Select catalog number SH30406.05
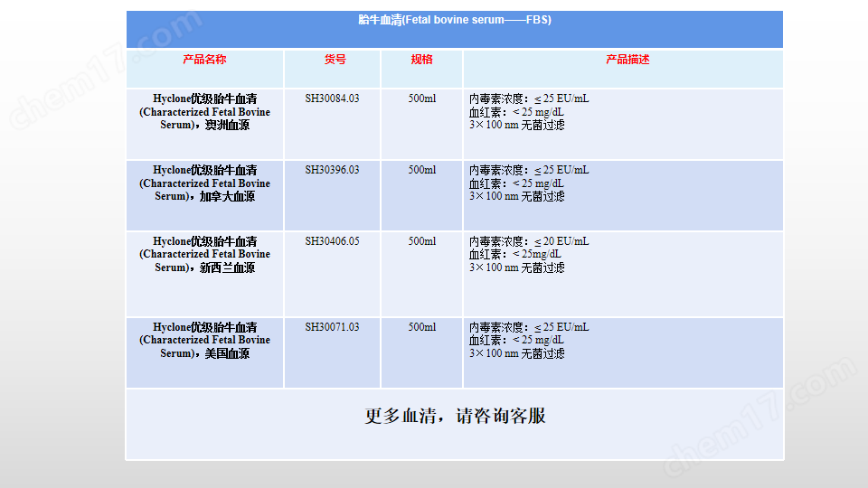This screenshot has width=868, height=488. (x=332, y=241)
